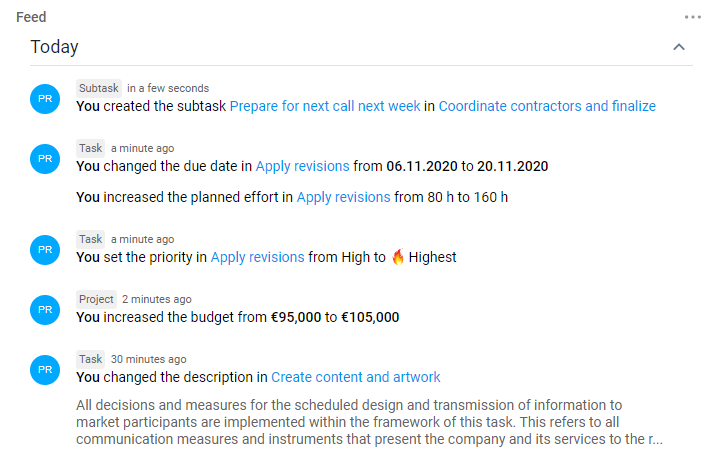Open the Feed three-dots options menu

click(x=693, y=18)
